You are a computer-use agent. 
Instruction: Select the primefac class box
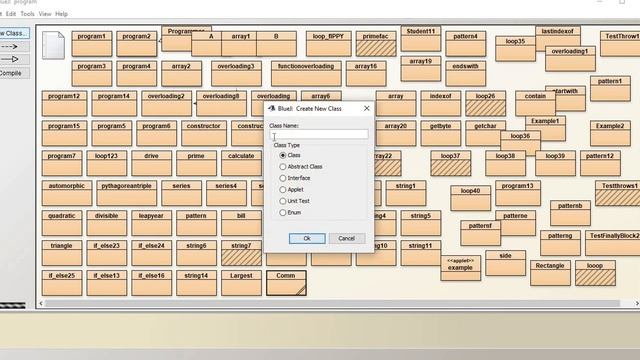click(376, 44)
